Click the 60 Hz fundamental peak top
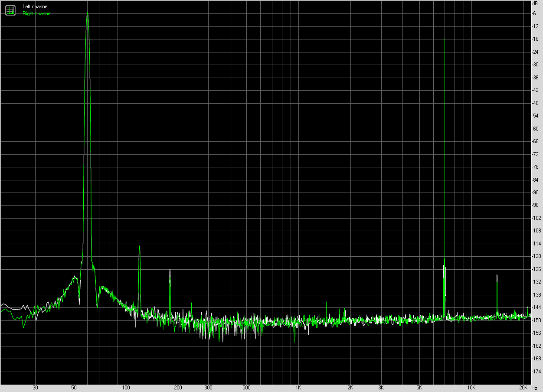This screenshot has width=543, height=392. pos(88,13)
